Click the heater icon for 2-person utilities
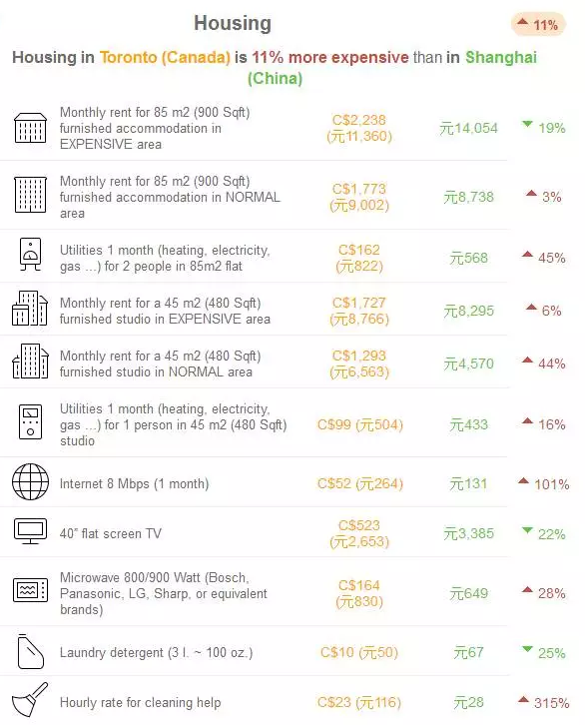585x728 pixels. point(30,254)
